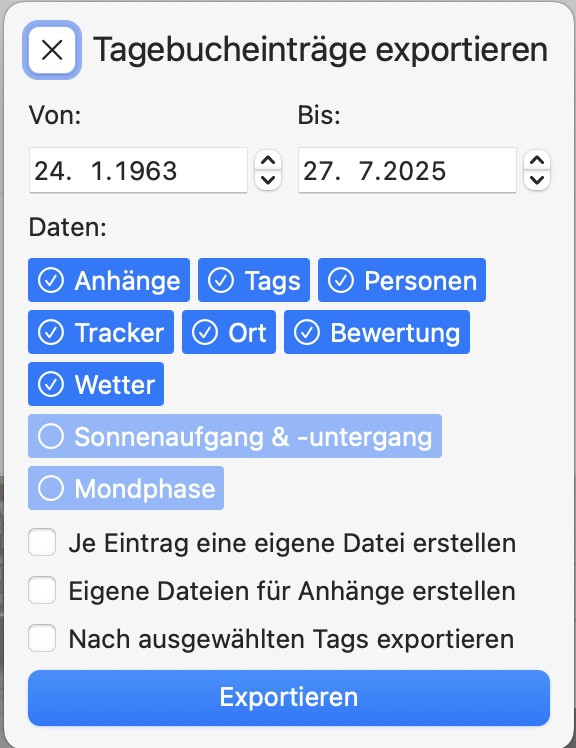576x748 pixels.
Task: Increase the Bis date with up arrow
Action: tap(537, 161)
